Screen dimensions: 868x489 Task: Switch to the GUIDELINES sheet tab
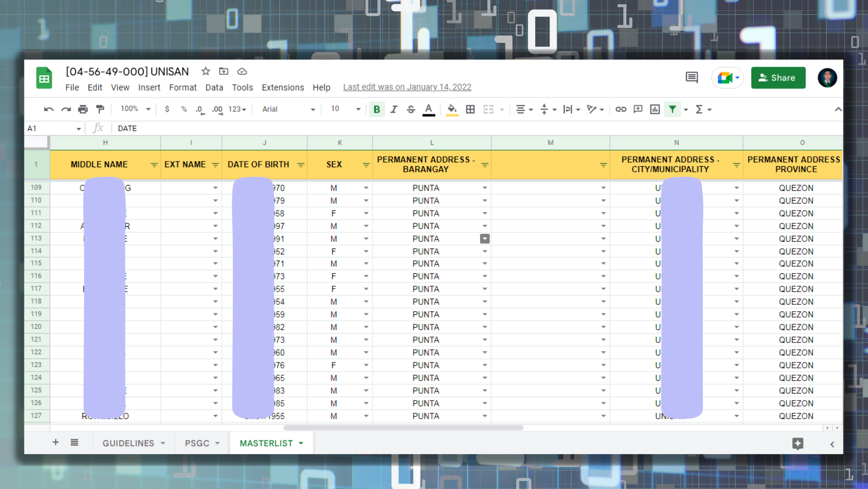coord(128,443)
